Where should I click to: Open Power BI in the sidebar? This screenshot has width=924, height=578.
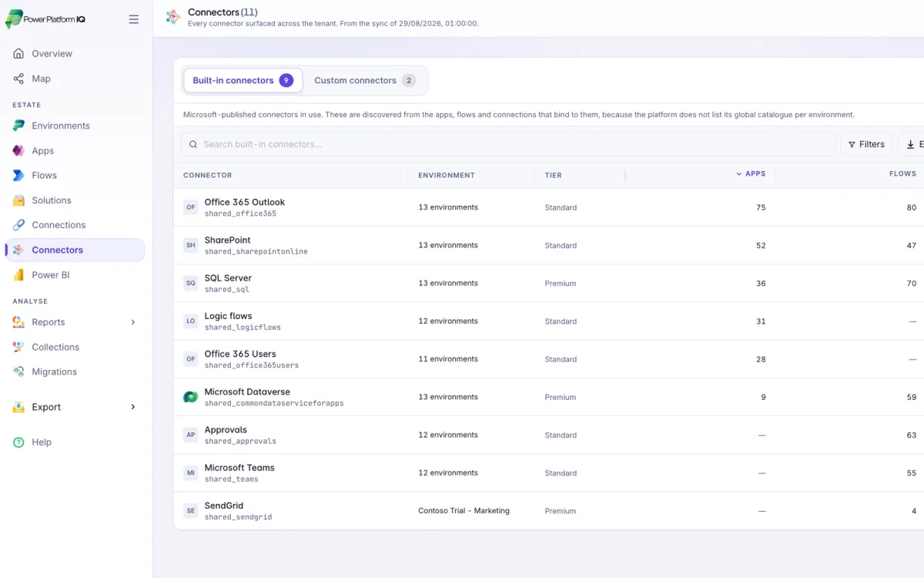point(75,275)
